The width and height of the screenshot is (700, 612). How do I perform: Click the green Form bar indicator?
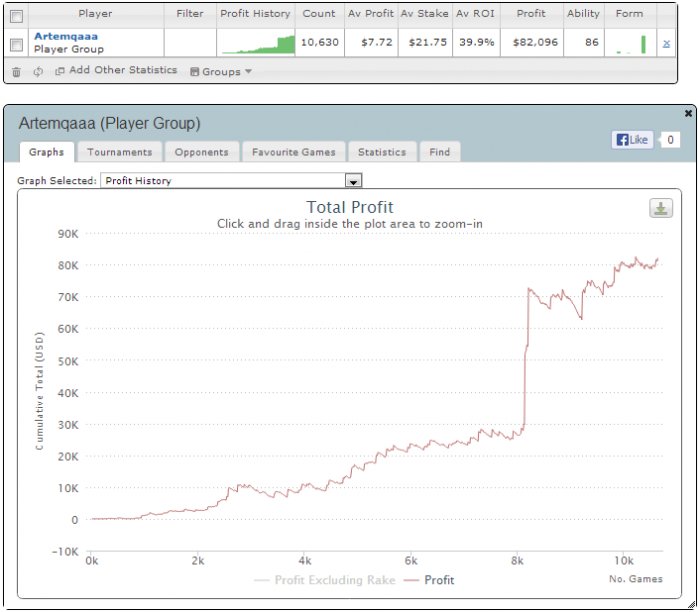click(x=643, y=45)
